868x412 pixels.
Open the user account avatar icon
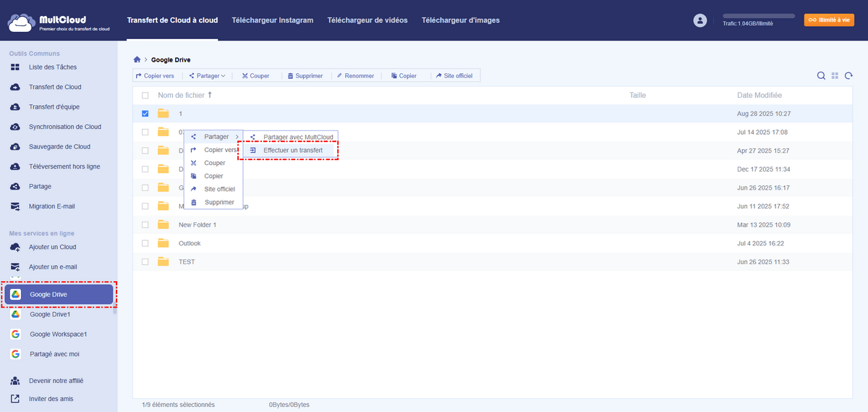click(699, 21)
